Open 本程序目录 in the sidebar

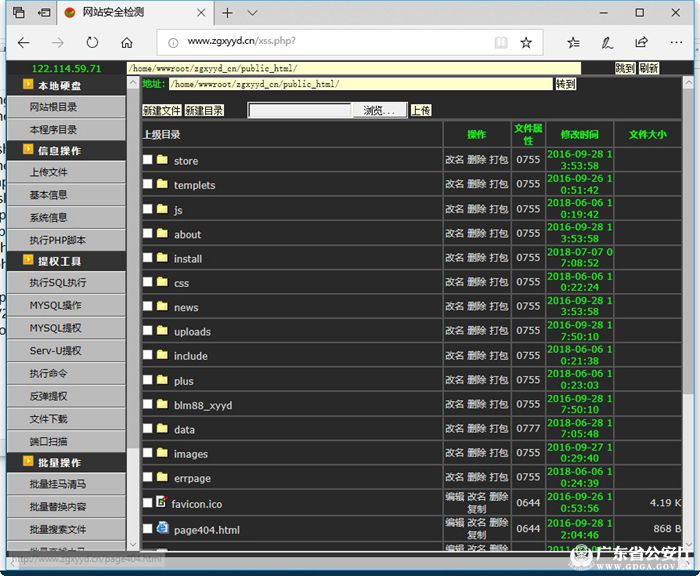[67, 129]
